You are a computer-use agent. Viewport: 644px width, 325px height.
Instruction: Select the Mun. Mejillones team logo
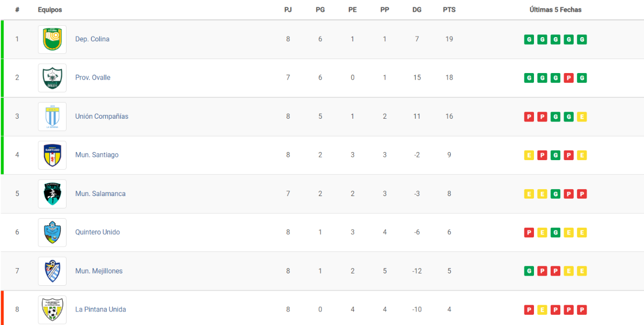52,271
